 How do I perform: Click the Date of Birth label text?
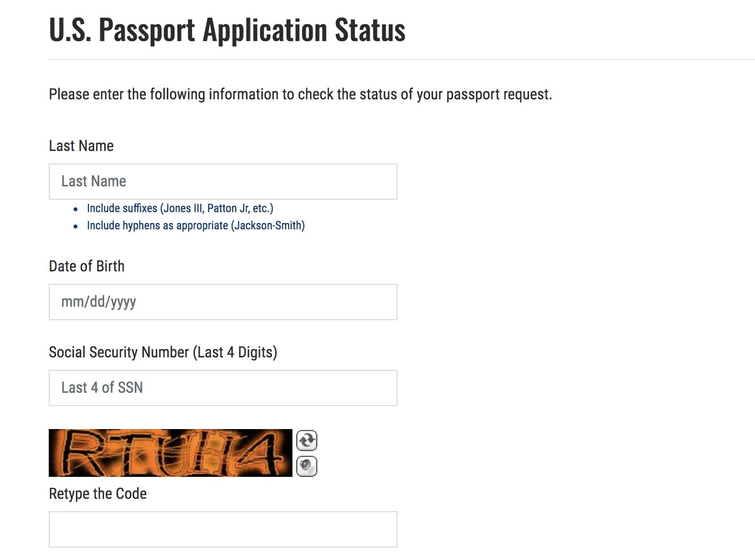pos(86,266)
